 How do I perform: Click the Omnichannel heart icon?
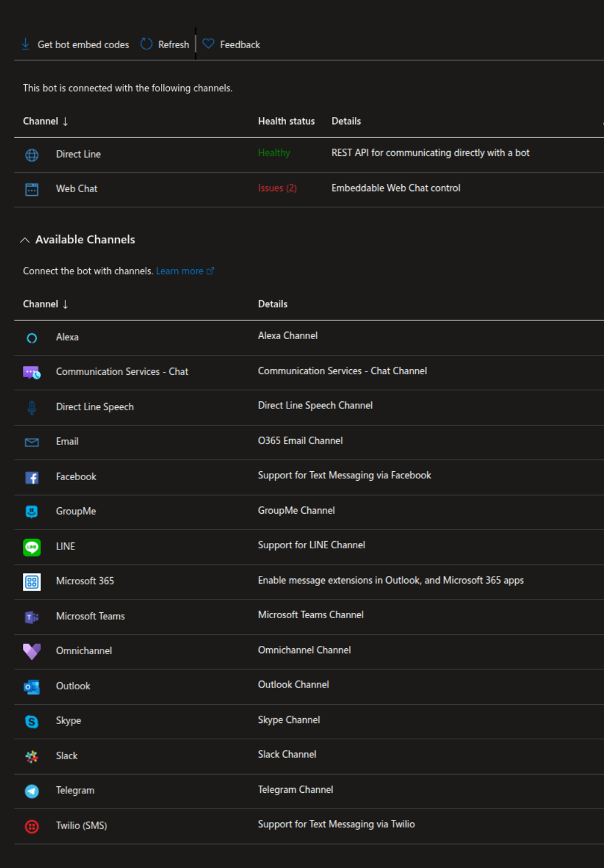click(32, 651)
